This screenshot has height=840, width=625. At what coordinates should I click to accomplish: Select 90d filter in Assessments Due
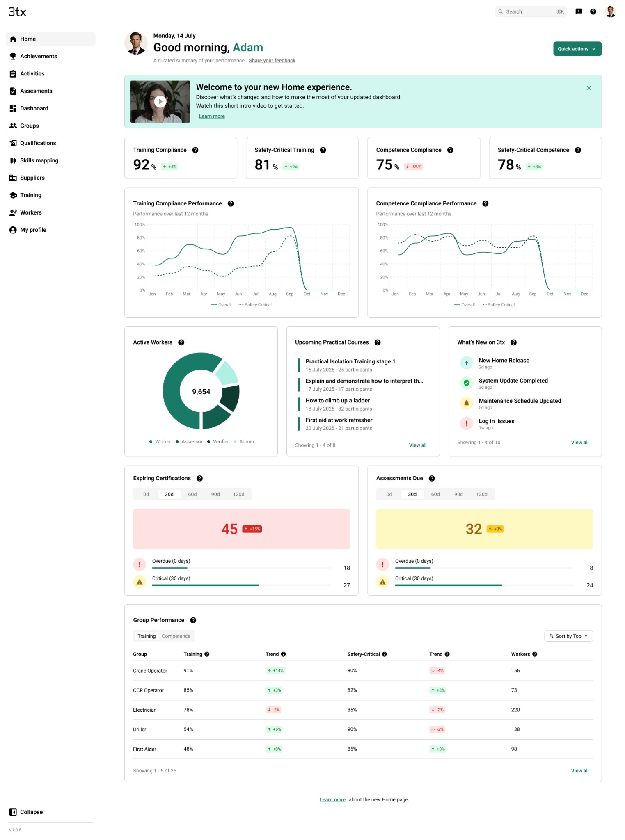click(458, 494)
